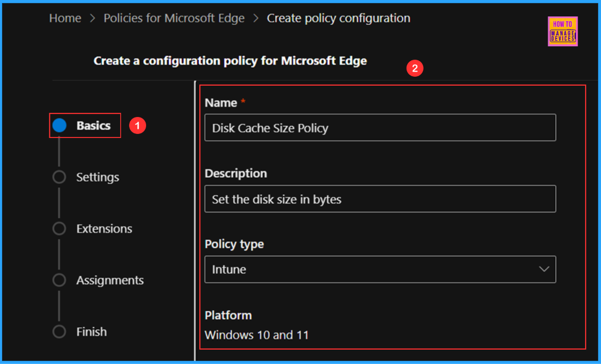This screenshot has height=364, width=601.
Task: Go to Home breadcrumb link
Action: [65, 18]
